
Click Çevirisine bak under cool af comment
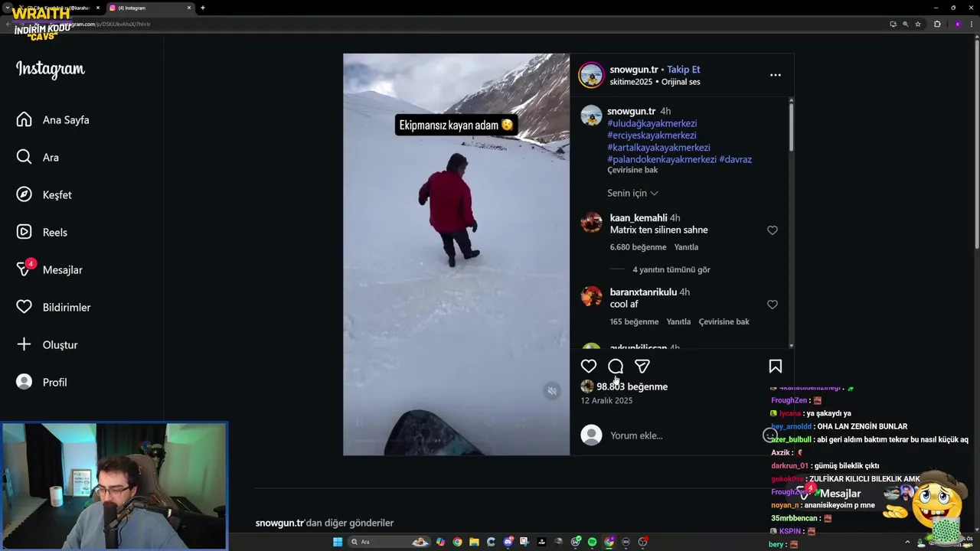724,322
